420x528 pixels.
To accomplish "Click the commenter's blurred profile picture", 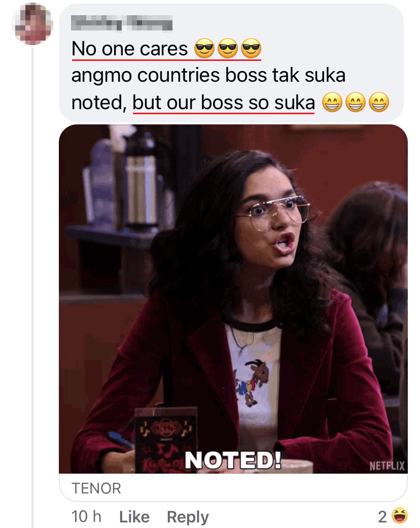I will (32, 23).
